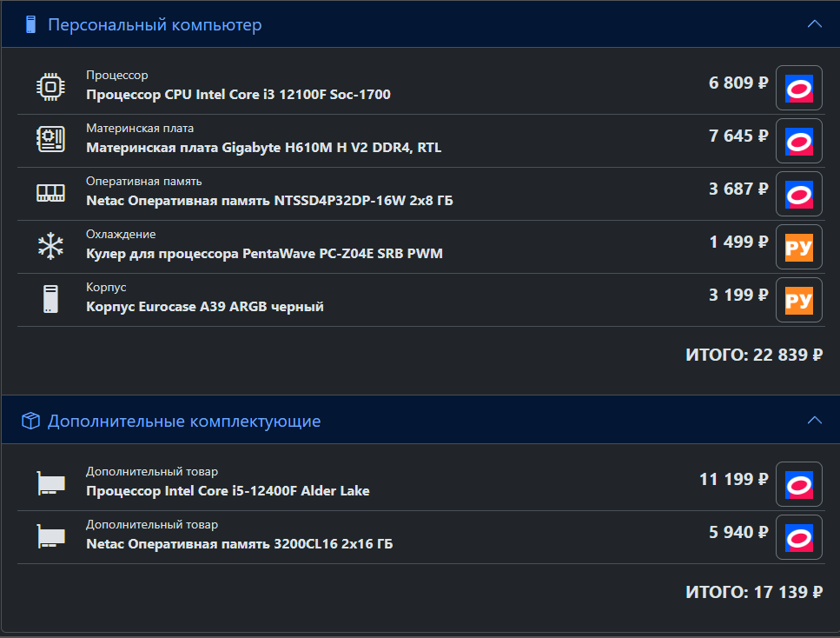840x638 pixels.
Task: Click the snowflake cooling icon
Action: [x=51, y=246]
